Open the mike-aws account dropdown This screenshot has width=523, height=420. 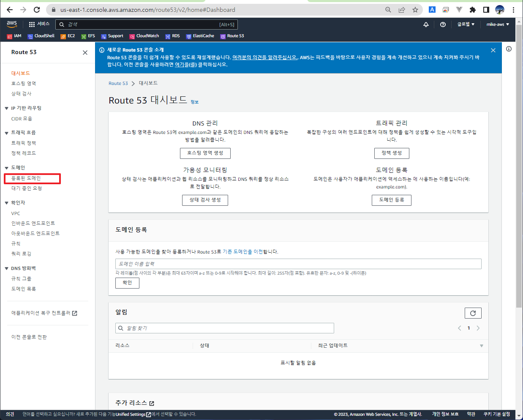tap(498, 25)
